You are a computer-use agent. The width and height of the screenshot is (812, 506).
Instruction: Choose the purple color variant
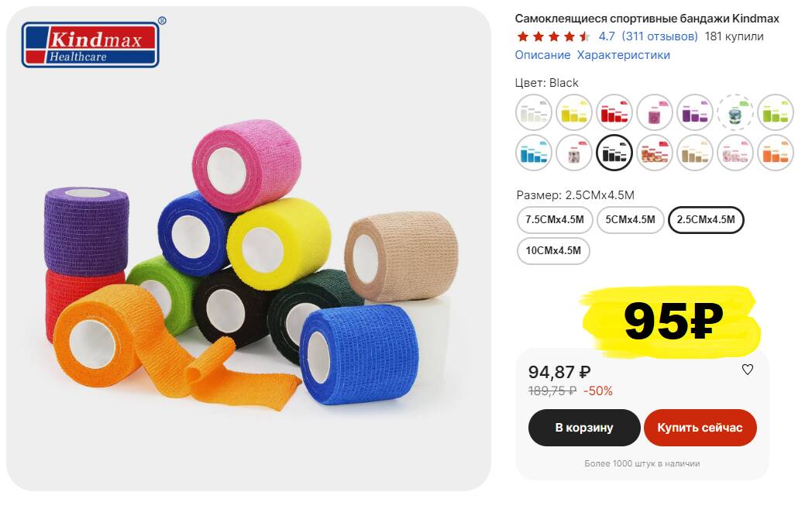(x=695, y=112)
